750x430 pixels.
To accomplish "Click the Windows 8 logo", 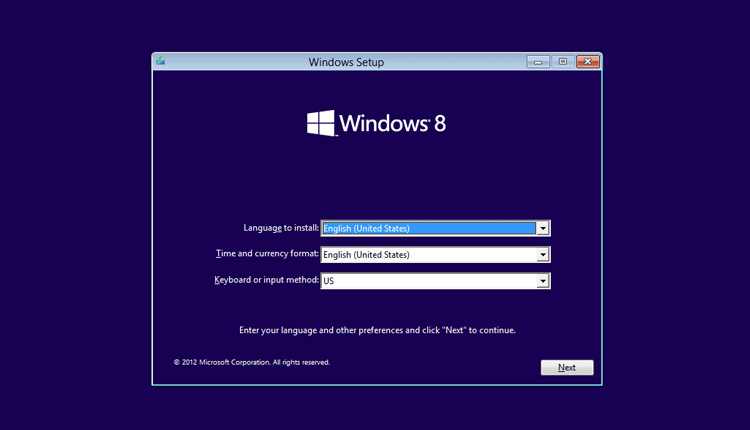I will pos(376,123).
